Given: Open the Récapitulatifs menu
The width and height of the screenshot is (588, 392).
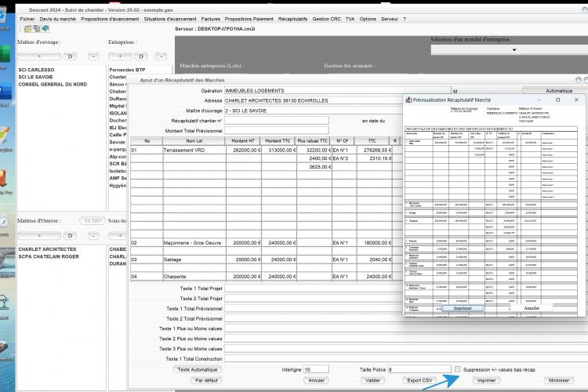Looking at the screenshot, I should tap(293, 19).
